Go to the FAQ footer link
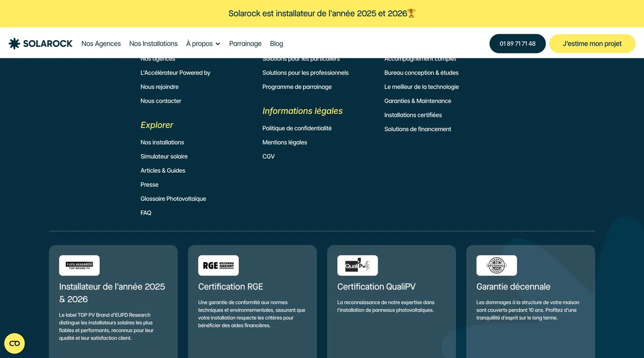This screenshot has width=644, height=358. tap(146, 213)
